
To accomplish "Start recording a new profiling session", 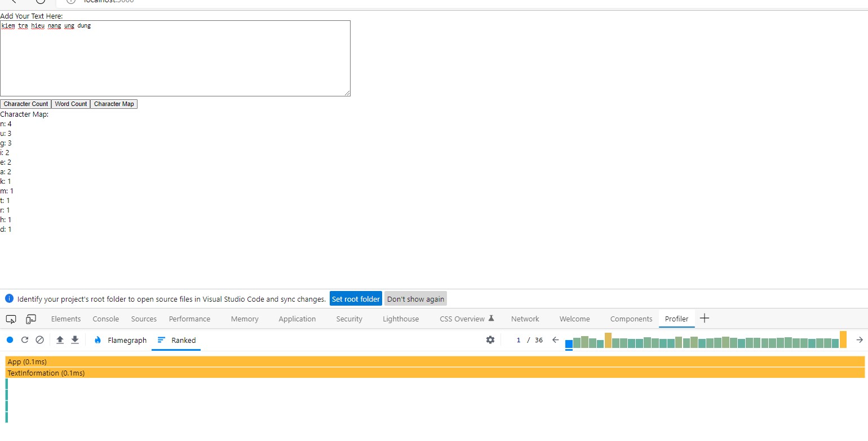I will coord(9,339).
